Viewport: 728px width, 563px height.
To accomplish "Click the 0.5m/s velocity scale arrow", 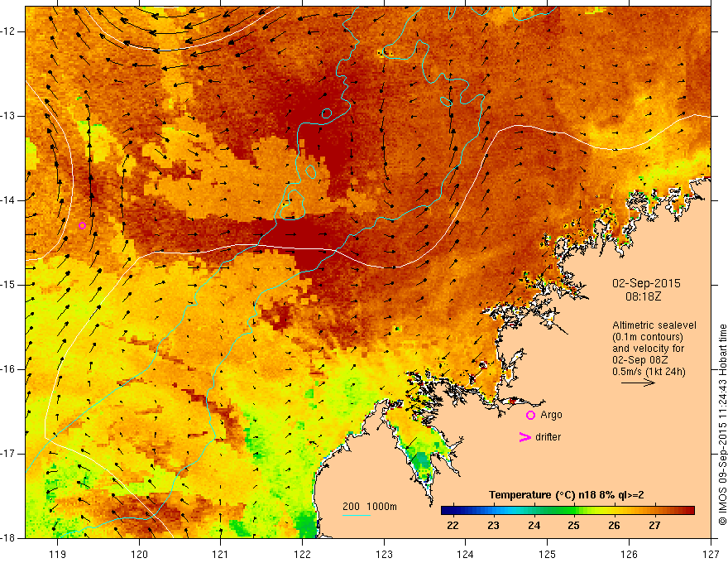I will pyautogui.click(x=638, y=383).
